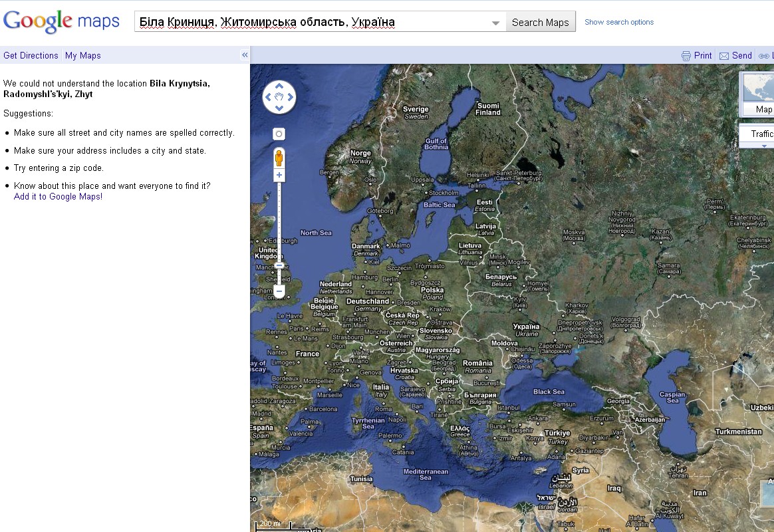Click the pan down arrow on map control
This screenshot has height=532, width=774.
[279, 108]
